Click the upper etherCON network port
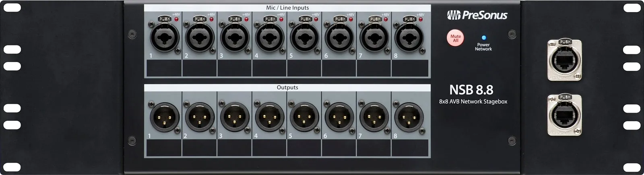 (565, 60)
